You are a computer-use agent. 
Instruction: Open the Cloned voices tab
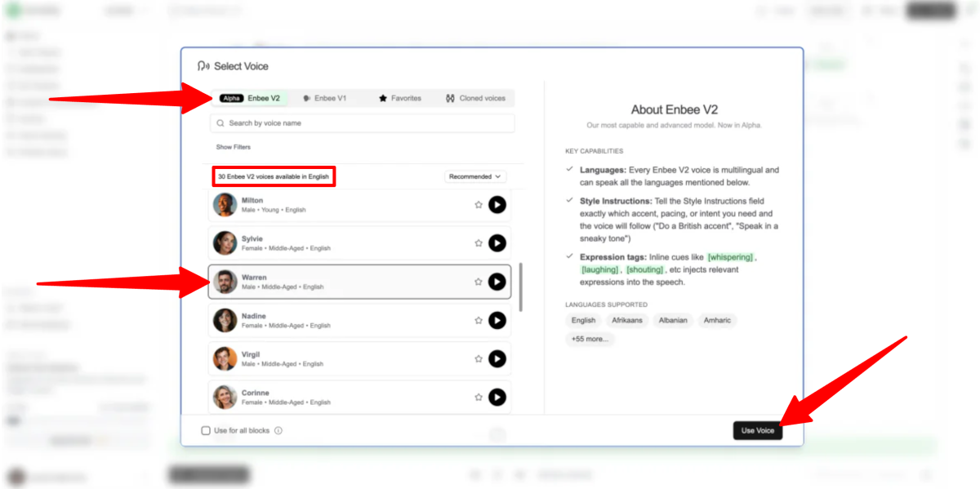point(475,98)
